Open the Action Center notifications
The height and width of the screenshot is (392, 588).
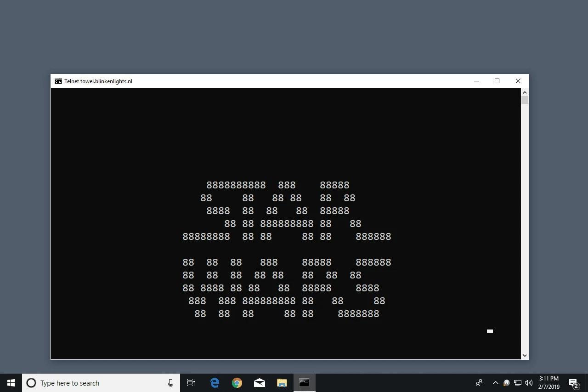click(x=573, y=383)
